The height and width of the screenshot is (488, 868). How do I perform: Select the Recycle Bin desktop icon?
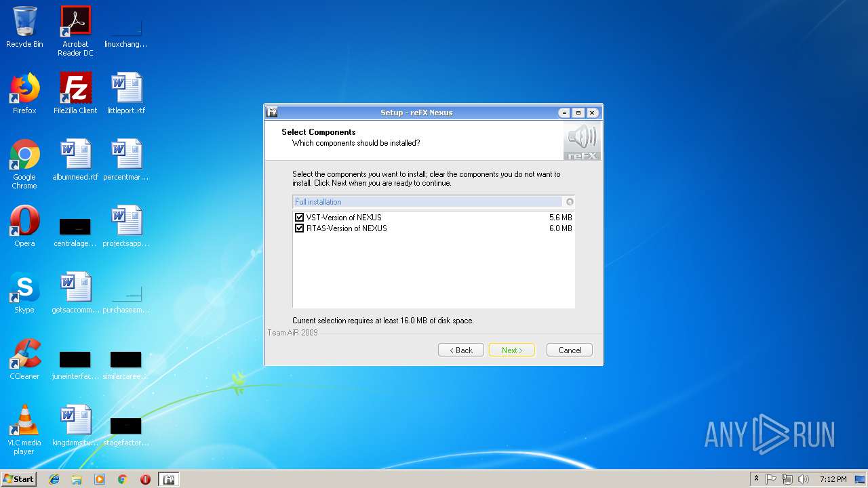coord(24,28)
